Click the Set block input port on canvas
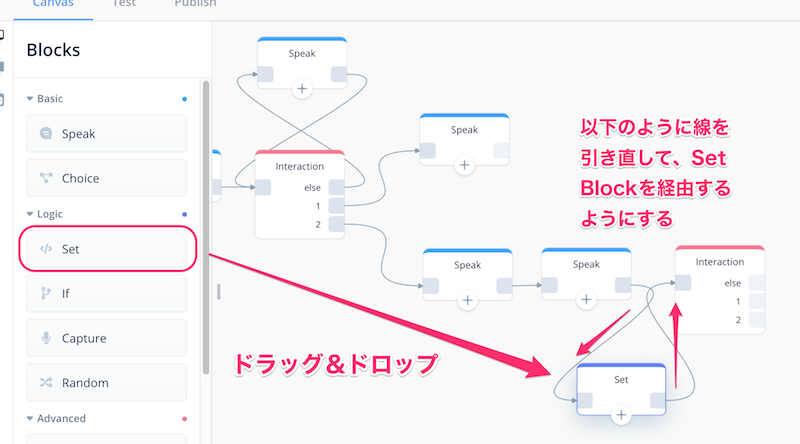The height and width of the screenshot is (444, 800). click(585, 401)
